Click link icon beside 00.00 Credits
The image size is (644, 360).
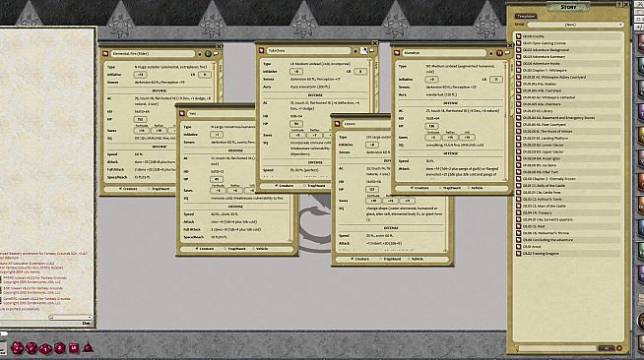point(518,36)
